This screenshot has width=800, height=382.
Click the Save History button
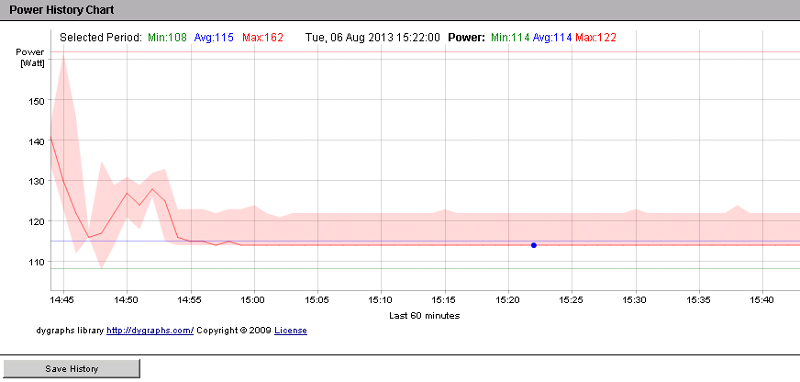coord(71,369)
